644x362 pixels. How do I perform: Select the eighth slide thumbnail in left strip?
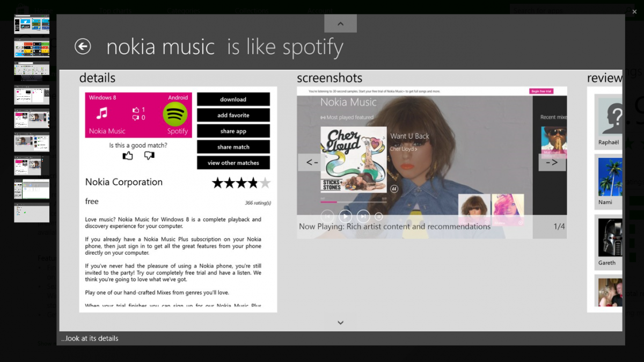click(x=32, y=189)
